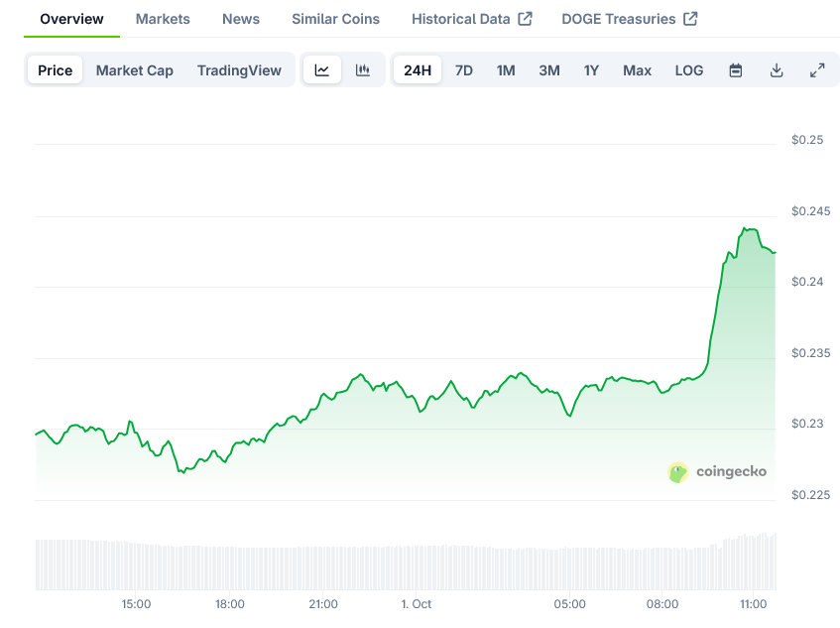Select the 7D time range
The width and height of the screenshot is (840, 628).
point(464,70)
